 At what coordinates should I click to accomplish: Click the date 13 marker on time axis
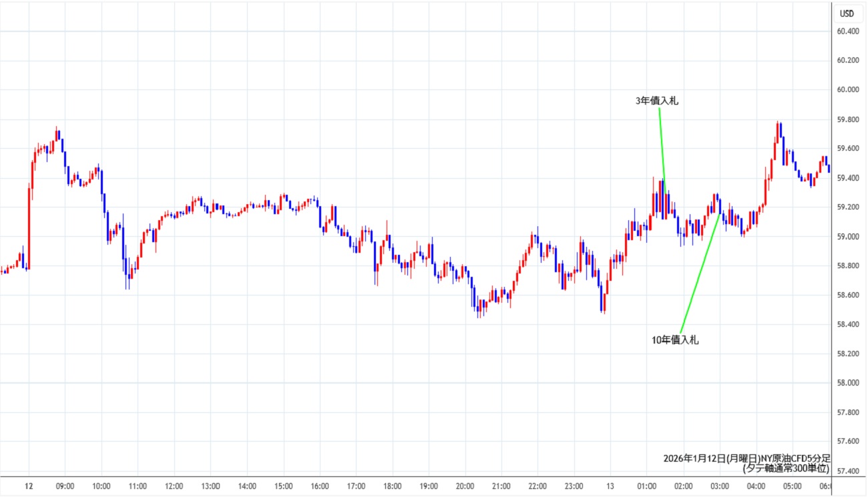[x=610, y=486]
